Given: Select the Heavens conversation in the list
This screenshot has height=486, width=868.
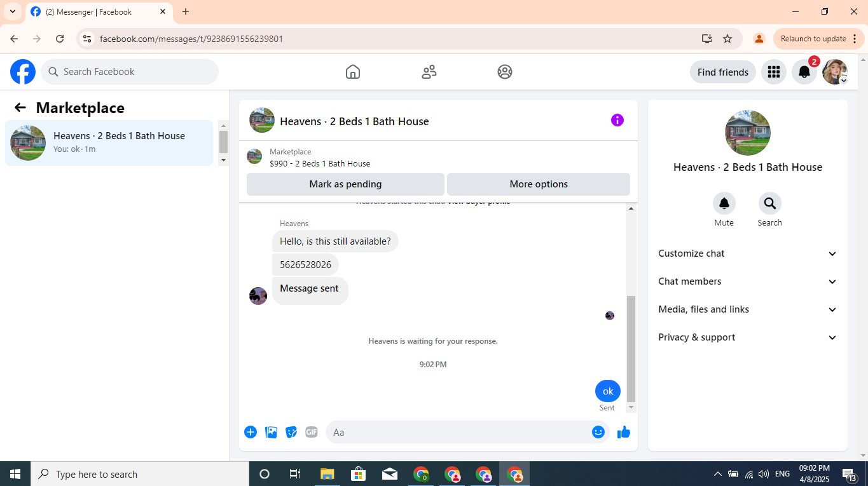Looking at the screenshot, I should (109, 143).
